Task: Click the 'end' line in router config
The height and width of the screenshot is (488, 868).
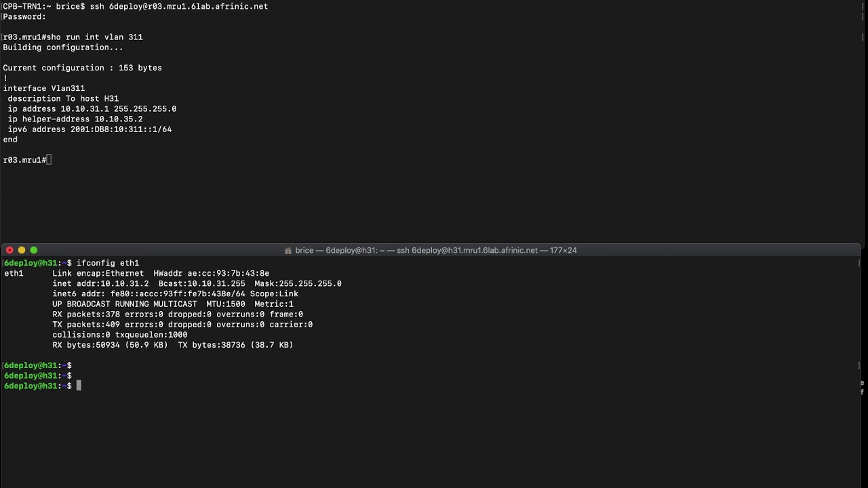Action: pos(10,140)
